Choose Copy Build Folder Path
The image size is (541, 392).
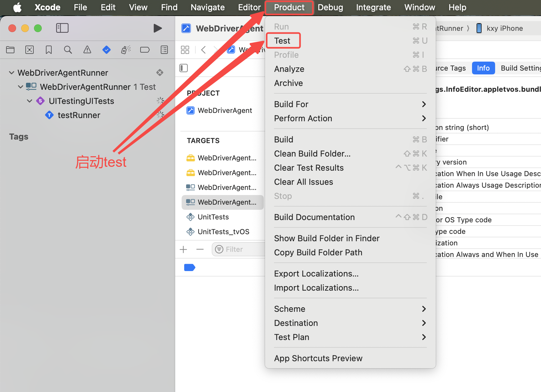point(350,252)
